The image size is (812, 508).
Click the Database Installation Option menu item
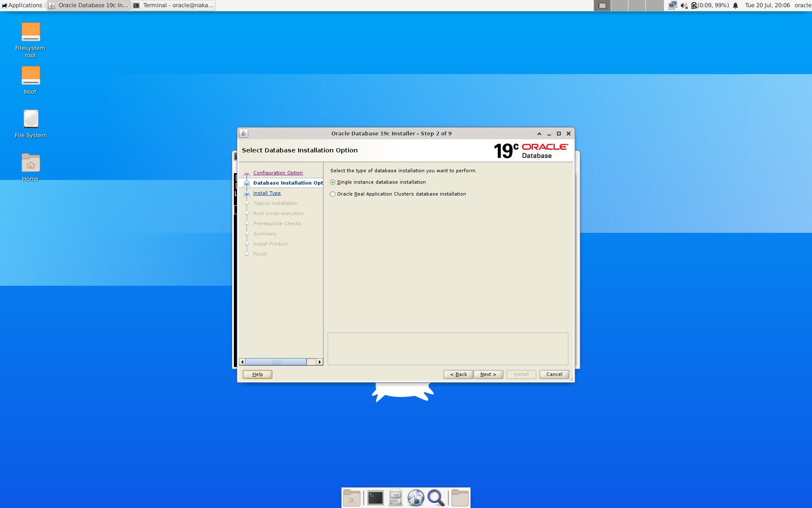click(x=288, y=182)
